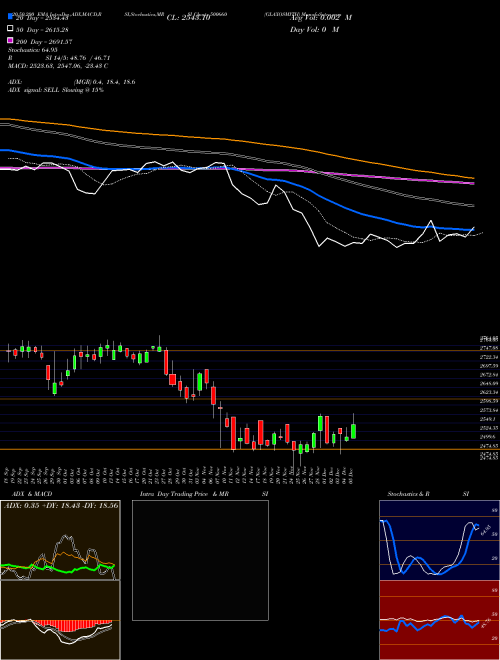Select the '50 Day - 2613.28' legend text
This screenshot has width=500, height=660.
(42, 30)
